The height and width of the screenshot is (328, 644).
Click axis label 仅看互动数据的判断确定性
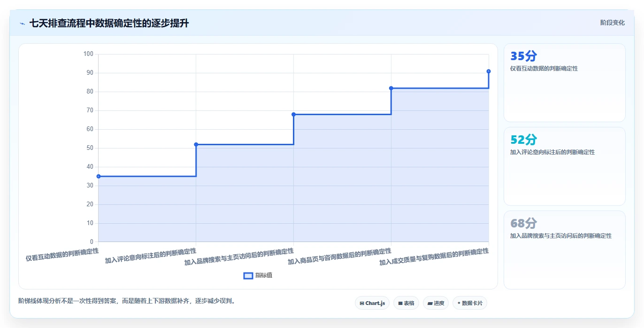pos(62,254)
